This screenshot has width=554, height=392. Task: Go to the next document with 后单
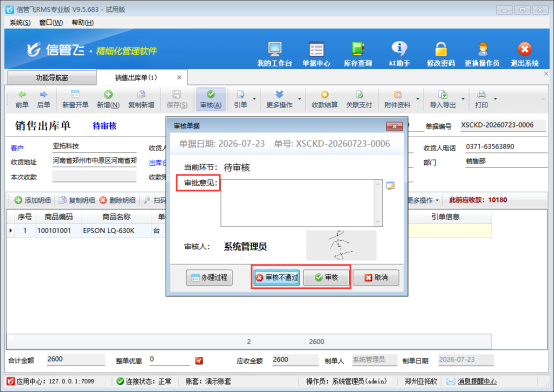click(x=43, y=99)
